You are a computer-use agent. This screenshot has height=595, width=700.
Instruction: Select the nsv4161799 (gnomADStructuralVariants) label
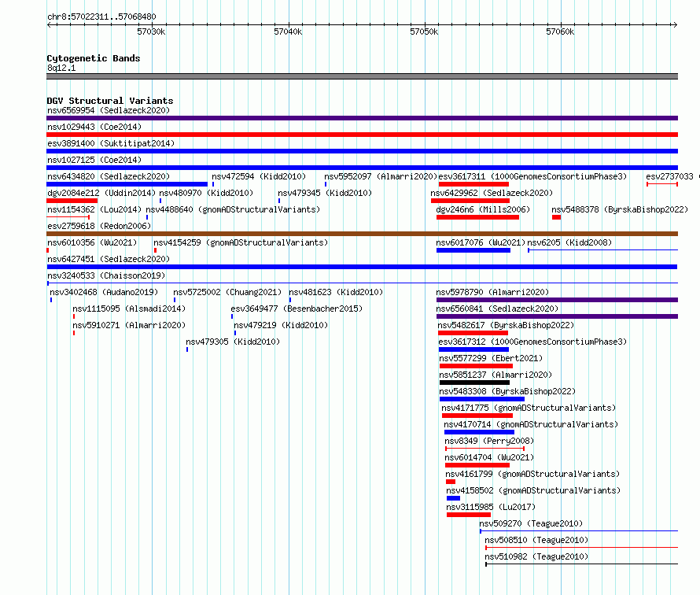pyautogui.click(x=532, y=474)
